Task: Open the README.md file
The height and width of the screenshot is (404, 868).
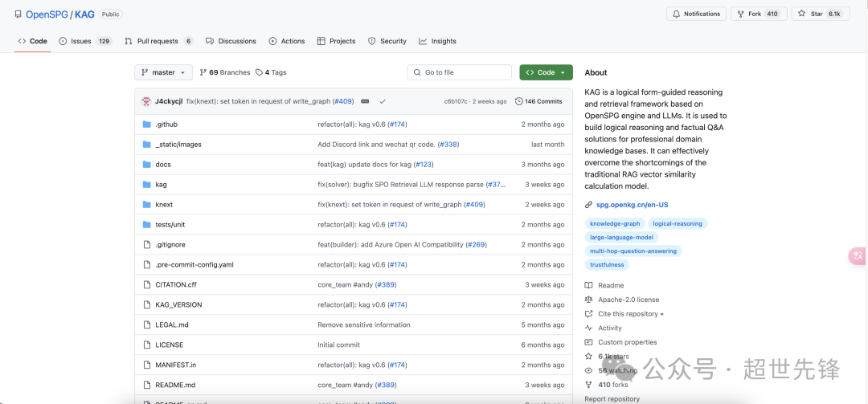Action: [x=175, y=386]
